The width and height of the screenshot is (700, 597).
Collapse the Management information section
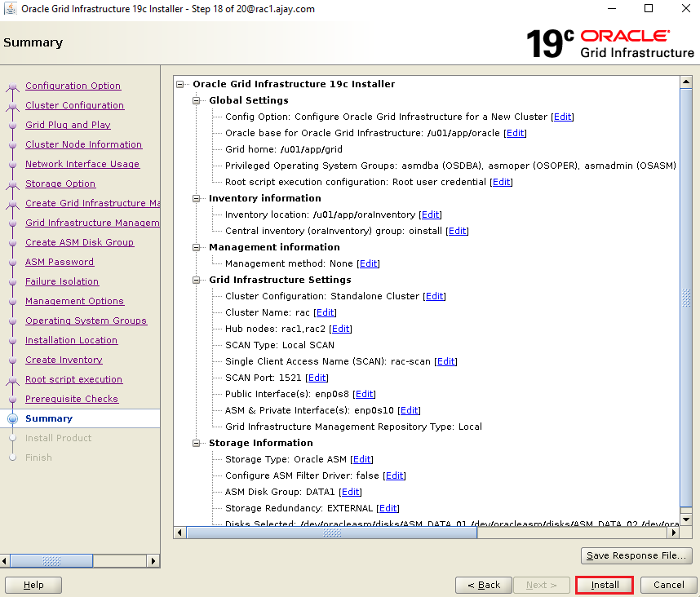click(196, 248)
